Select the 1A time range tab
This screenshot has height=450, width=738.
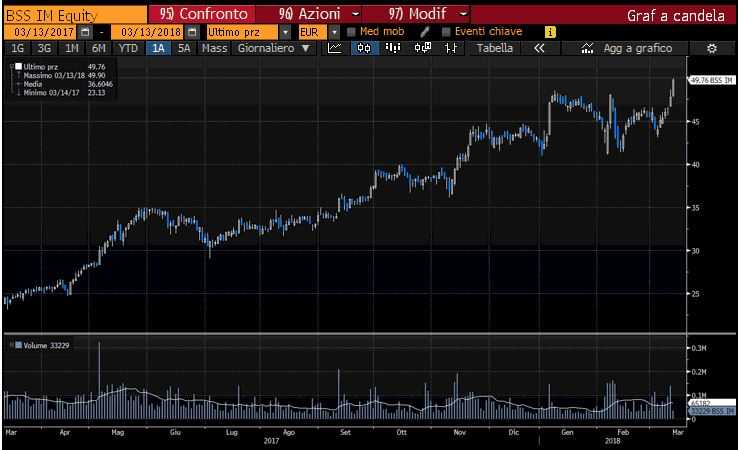(158, 48)
